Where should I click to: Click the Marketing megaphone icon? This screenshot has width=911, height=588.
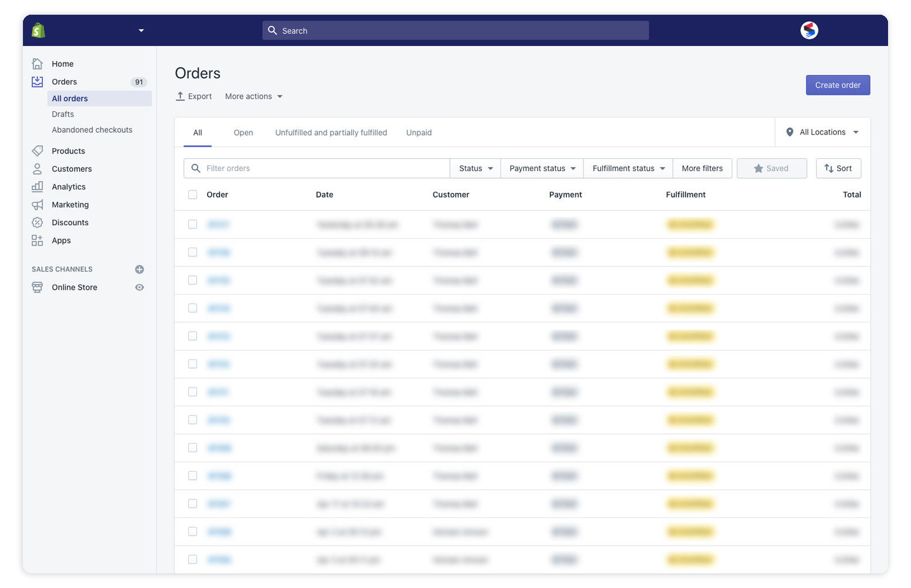click(37, 205)
